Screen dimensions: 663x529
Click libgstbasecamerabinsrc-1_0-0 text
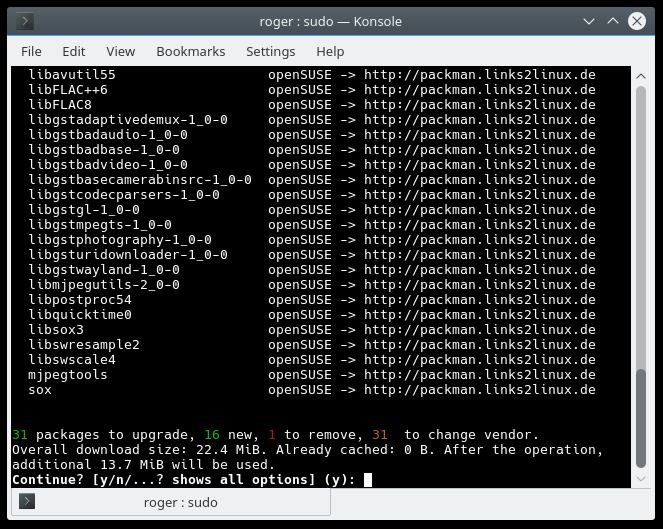pyautogui.click(x=140, y=180)
